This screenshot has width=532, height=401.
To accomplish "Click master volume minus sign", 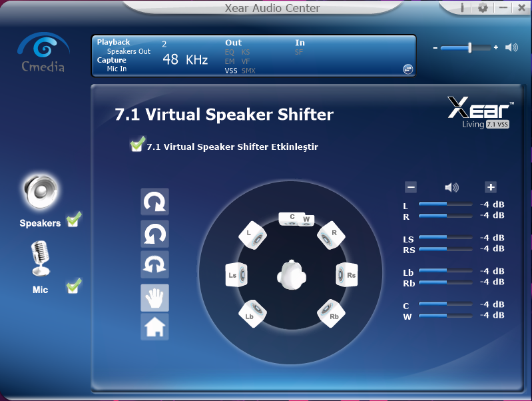I will pyautogui.click(x=435, y=48).
